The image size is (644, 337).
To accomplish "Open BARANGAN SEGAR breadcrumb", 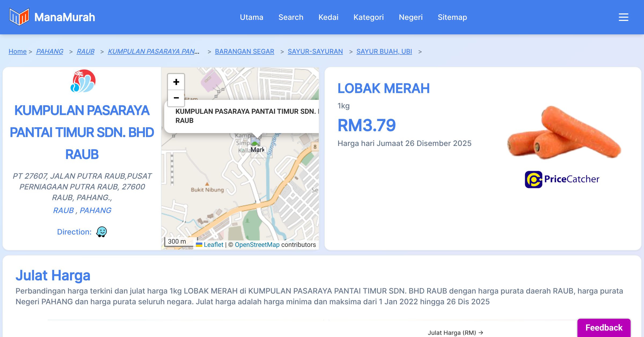I will pyautogui.click(x=244, y=51).
